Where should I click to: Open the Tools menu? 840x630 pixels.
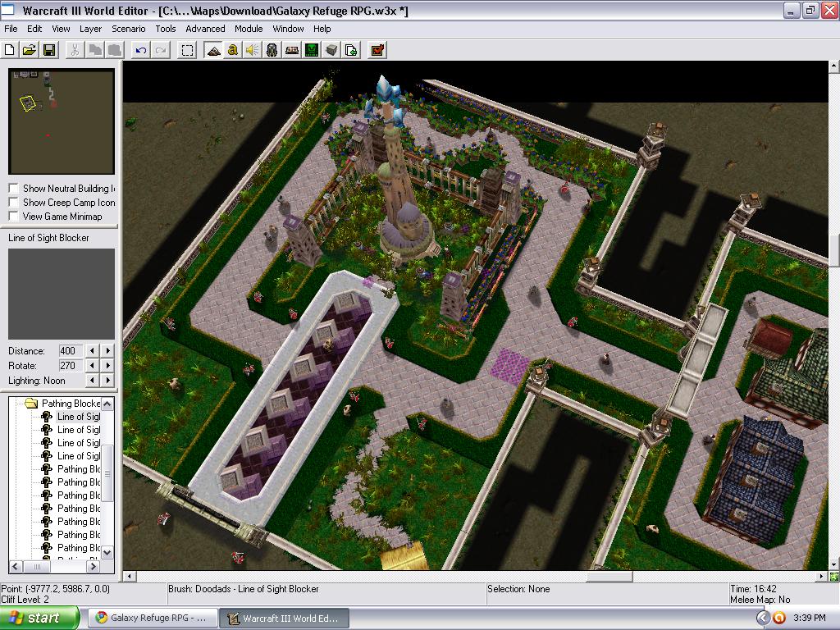tap(166, 29)
